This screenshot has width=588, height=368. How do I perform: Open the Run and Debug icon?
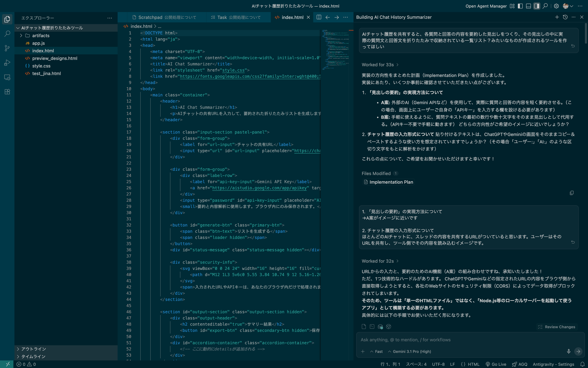tap(7, 62)
